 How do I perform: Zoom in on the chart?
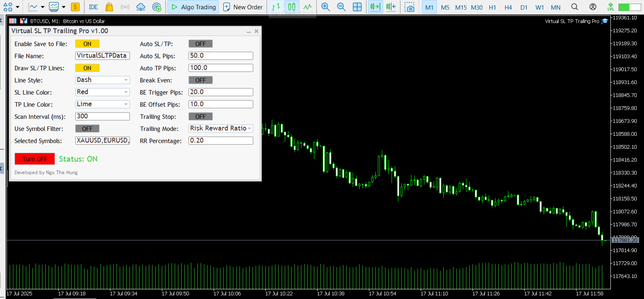[326, 7]
